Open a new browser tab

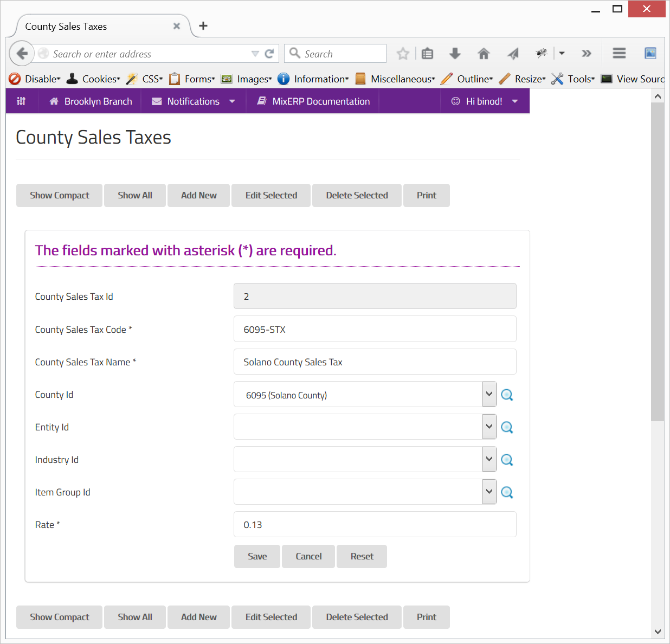pos(203,25)
